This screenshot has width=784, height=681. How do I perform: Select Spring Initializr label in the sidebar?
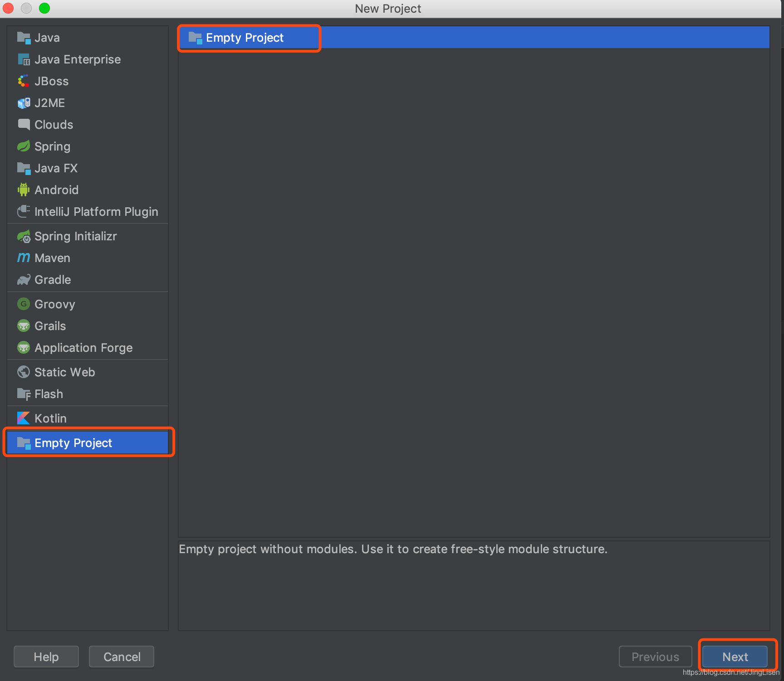tap(76, 236)
